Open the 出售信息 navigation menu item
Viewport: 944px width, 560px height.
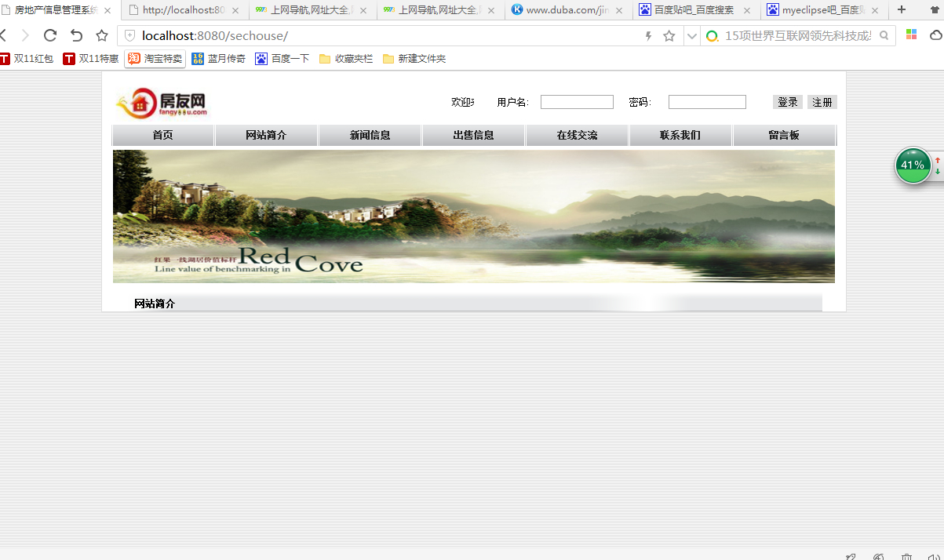pyautogui.click(x=473, y=136)
